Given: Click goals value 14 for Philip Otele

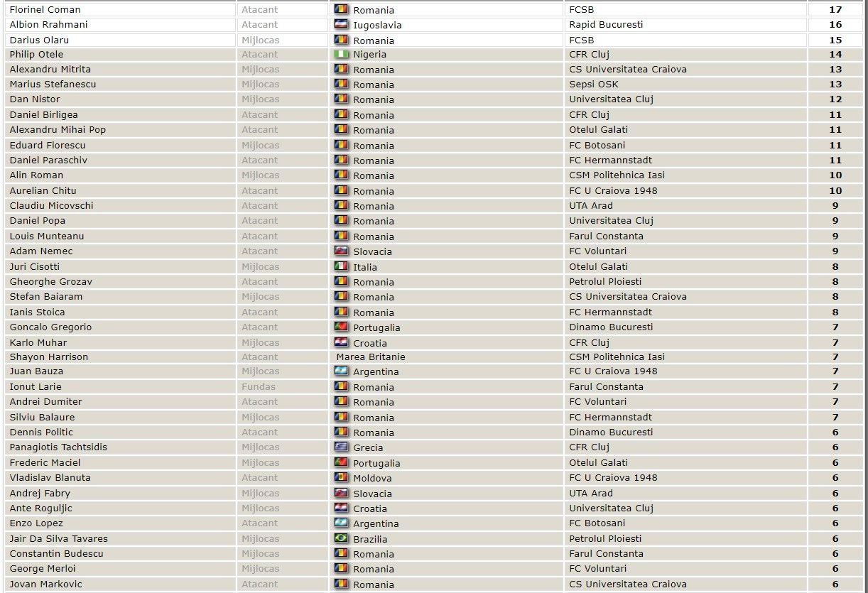Looking at the screenshot, I should (835, 54).
